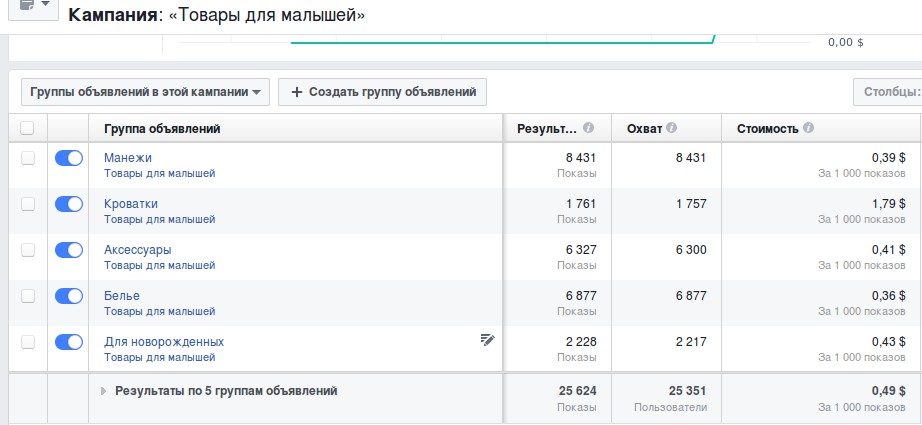Click info icon next to Результаты column header
The height and width of the screenshot is (425, 922).
click(588, 128)
